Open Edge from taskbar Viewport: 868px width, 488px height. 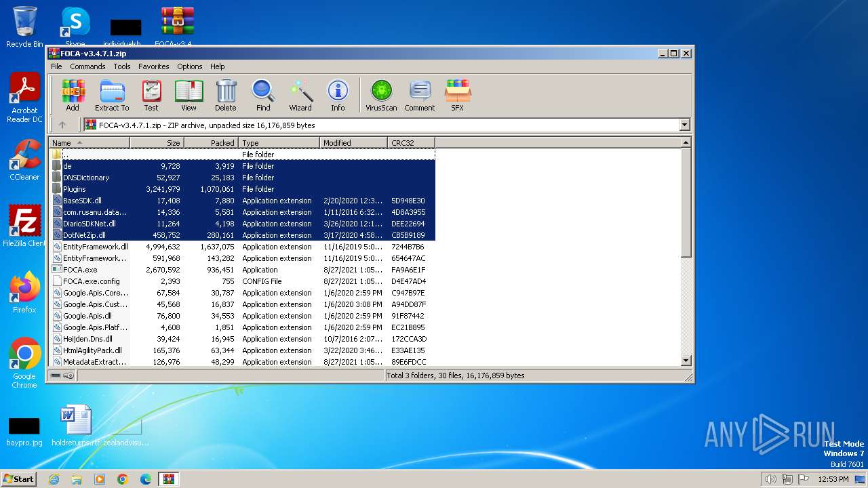click(146, 479)
